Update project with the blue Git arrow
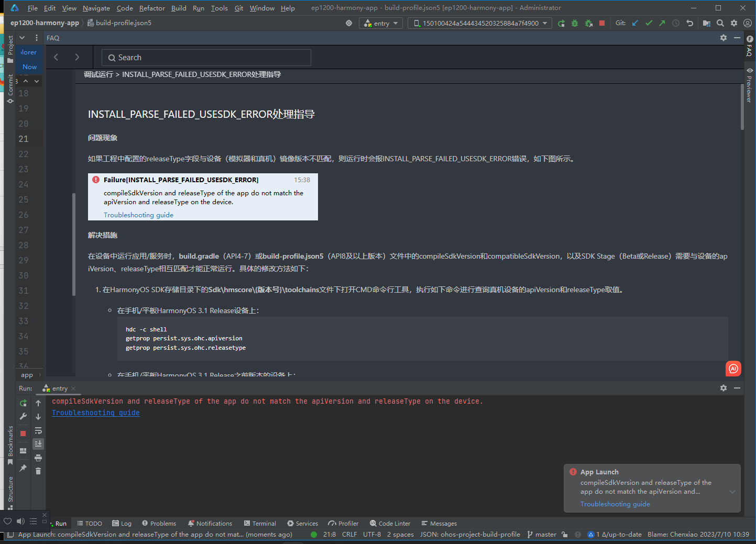 [x=635, y=23]
